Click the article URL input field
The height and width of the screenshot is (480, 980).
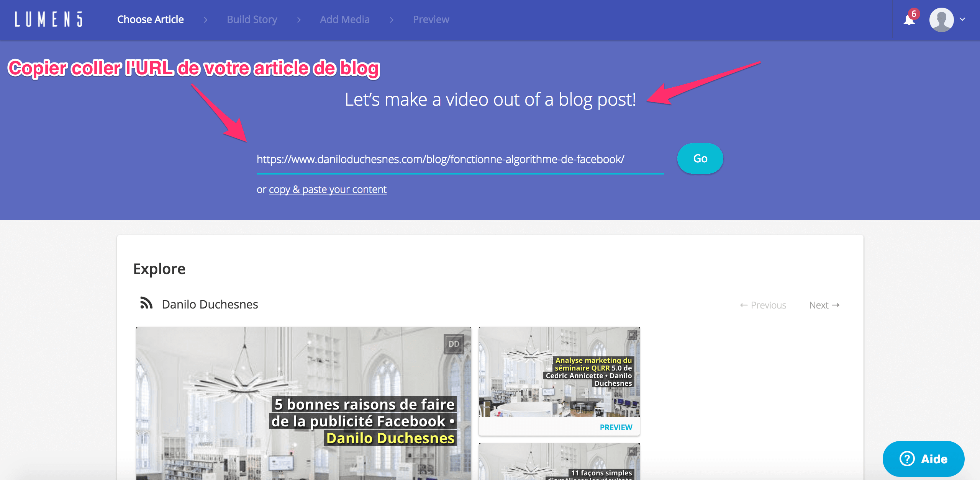pos(460,159)
